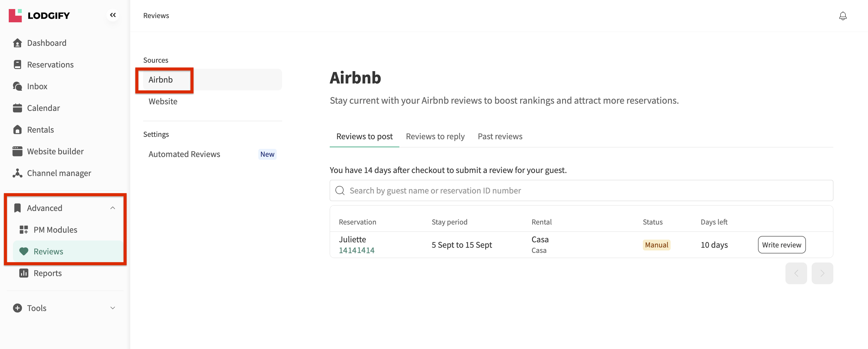Click the PM Modules grid icon
Screen dimensions: 868x349
(x=24, y=230)
